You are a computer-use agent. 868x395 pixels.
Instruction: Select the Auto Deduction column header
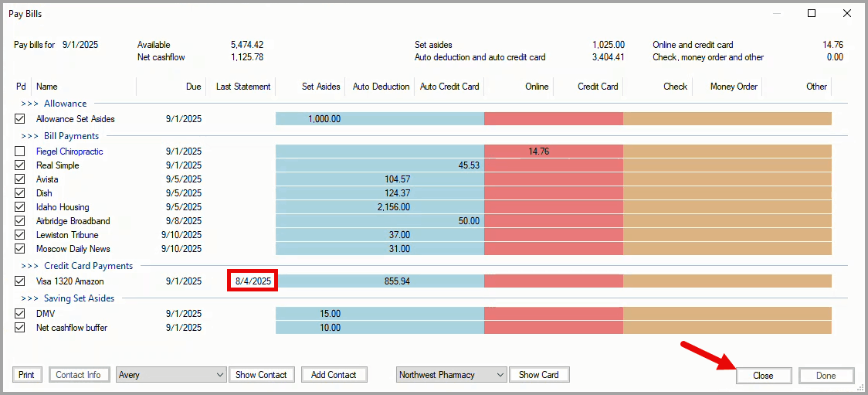click(380, 87)
